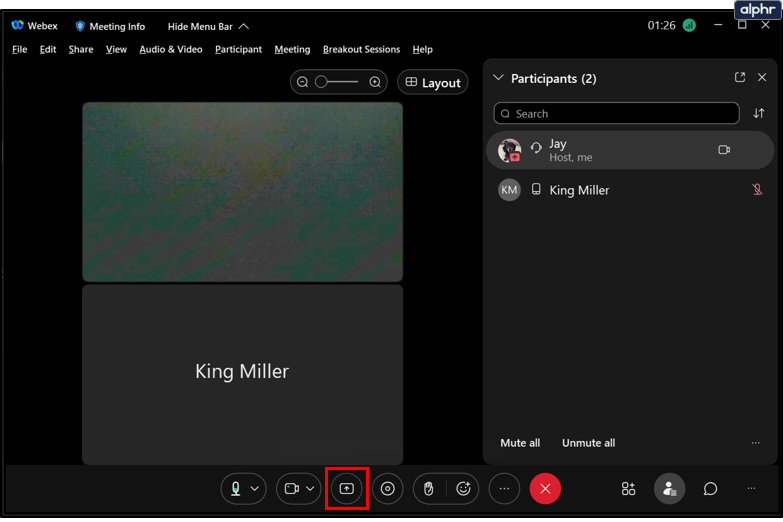The width and height of the screenshot is (783, 522).
Task: Open the Meeting menu
Action: click(x=292, y=49)
